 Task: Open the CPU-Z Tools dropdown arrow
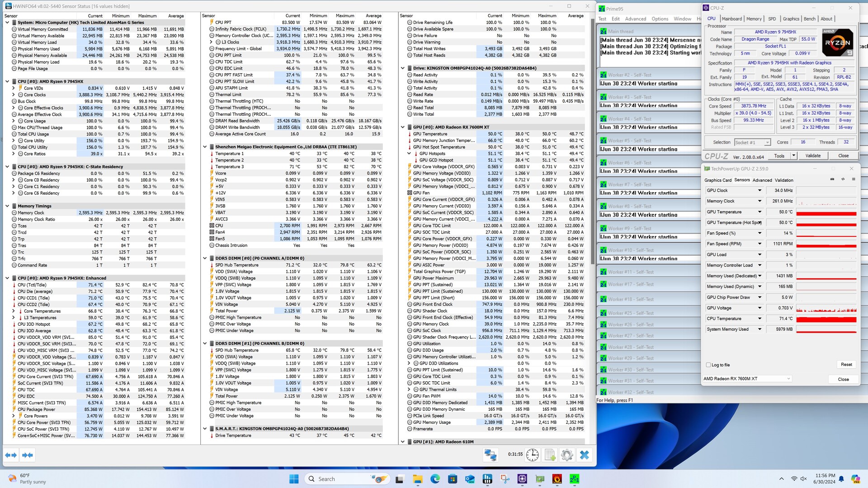tap(793, 155)
